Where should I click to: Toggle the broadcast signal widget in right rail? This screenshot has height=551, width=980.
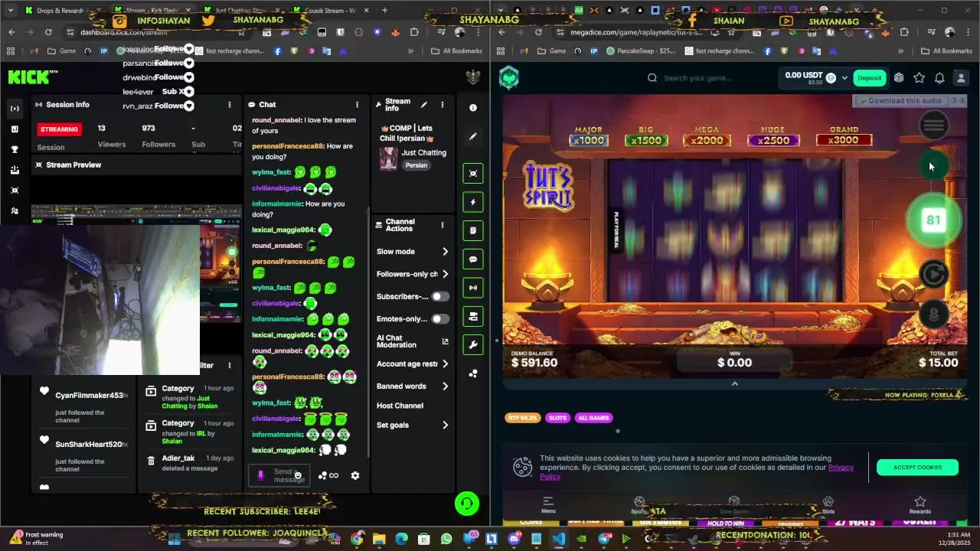click(x=473, y=288)
